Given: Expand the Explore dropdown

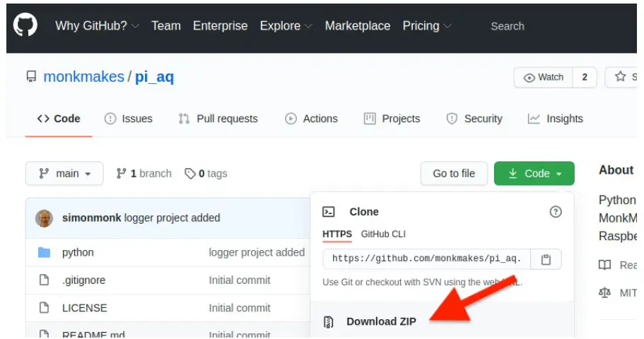Looking at the screenshot, I should (x=286, y=26).
